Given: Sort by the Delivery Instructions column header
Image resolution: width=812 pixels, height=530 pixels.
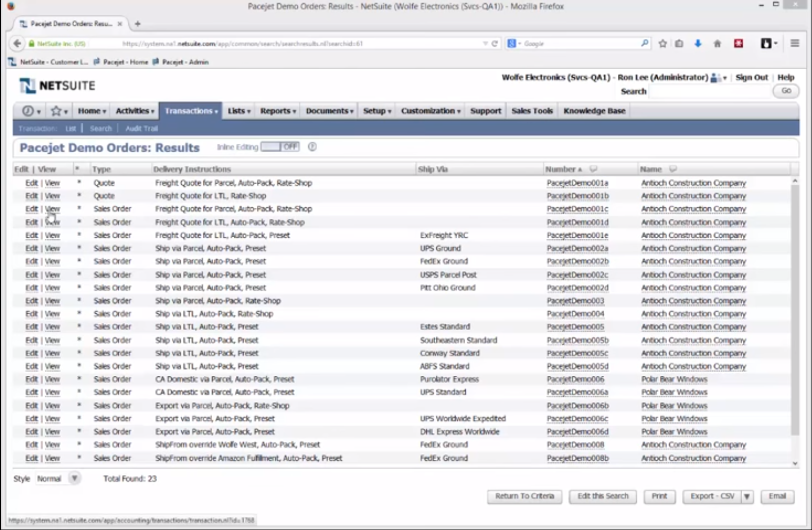Looking at the screenshot, I should coord(192,169).
